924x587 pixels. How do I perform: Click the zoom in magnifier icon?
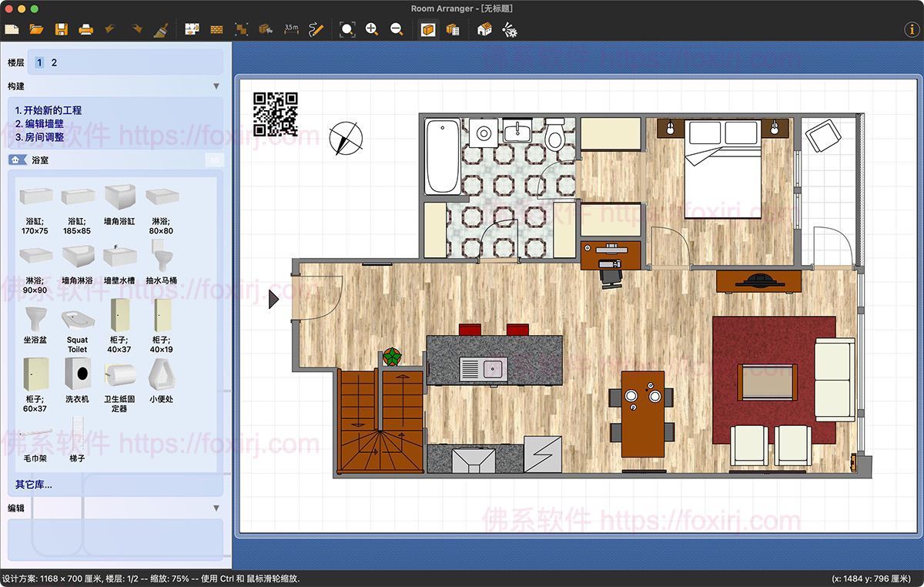(x=370, y=29)
